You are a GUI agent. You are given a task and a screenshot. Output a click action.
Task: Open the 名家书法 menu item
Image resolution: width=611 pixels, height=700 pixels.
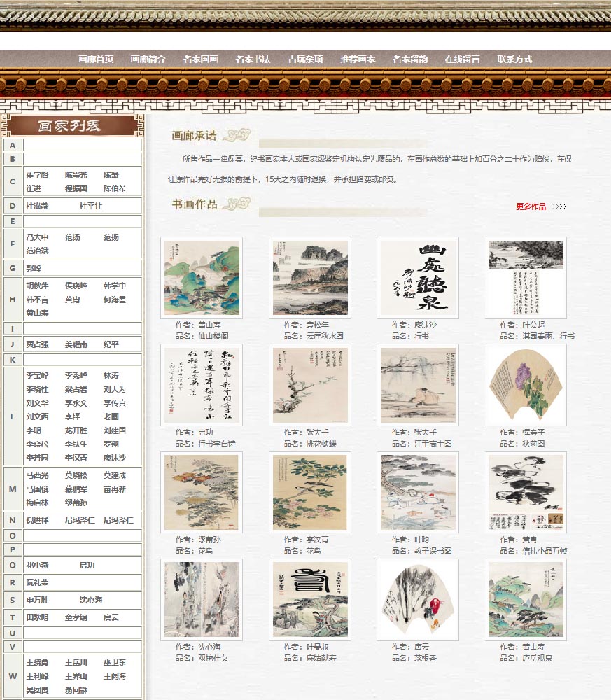(253, 59)
